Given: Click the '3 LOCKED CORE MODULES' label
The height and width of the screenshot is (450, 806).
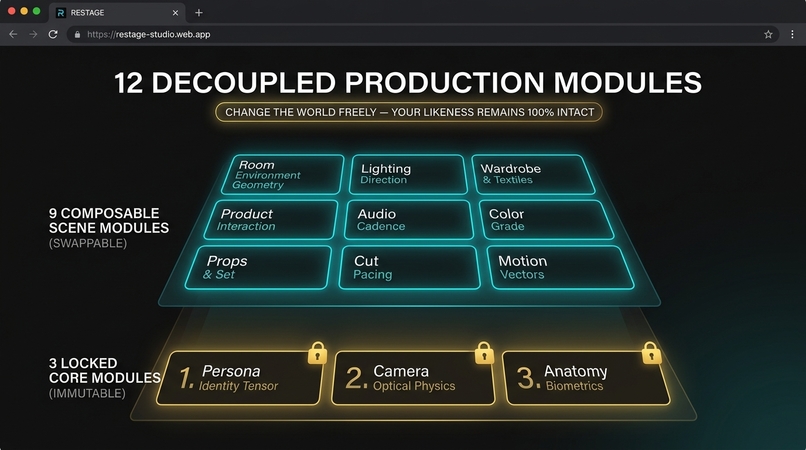Looking at the screenshot, I should pyautogui.click(x=104, y=371).
